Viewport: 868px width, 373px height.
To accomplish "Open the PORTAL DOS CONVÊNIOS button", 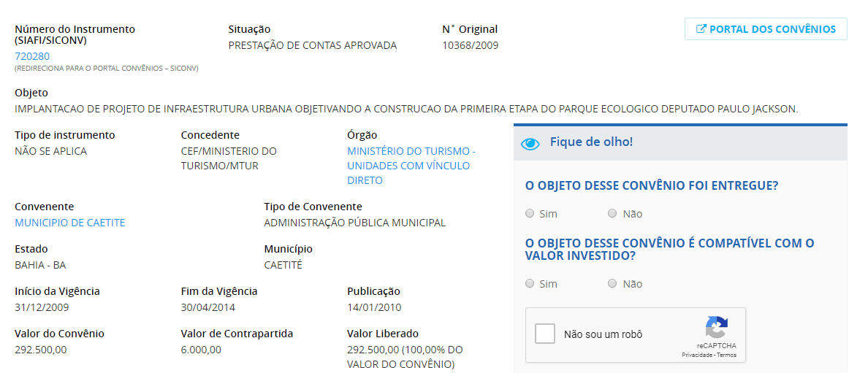I will [766, 29].
